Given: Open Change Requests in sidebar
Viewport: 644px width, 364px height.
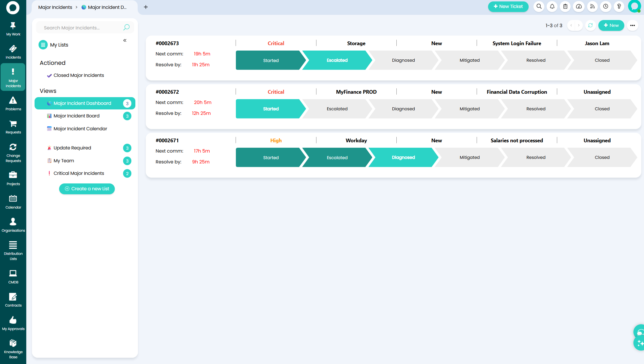Looking at the screenshot, I should (13, 153).
